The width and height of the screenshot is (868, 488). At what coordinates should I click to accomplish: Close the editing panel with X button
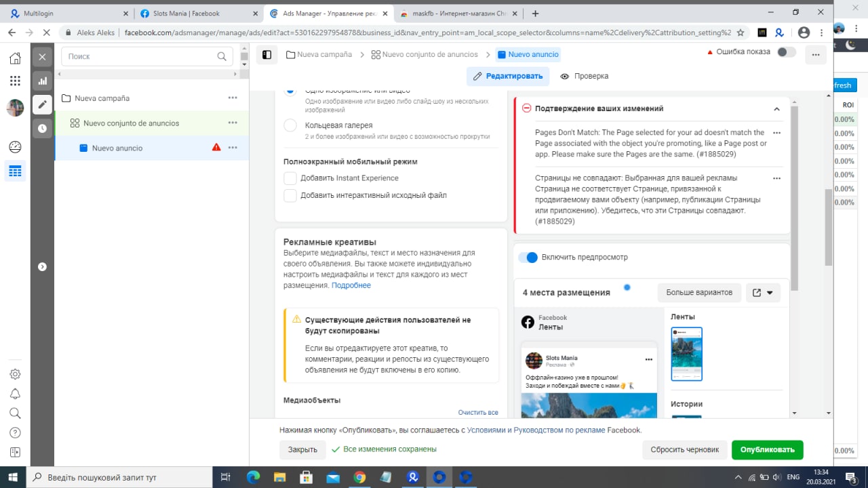pos(42,58)
